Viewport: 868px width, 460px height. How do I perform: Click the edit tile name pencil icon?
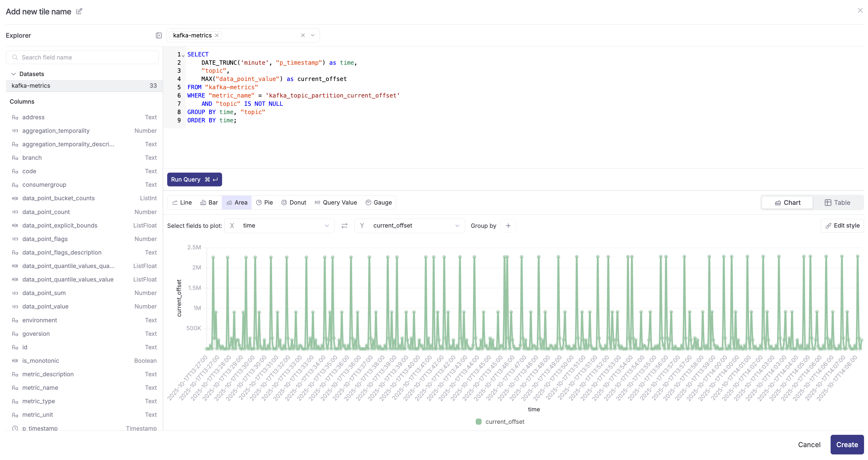point(79,11)
